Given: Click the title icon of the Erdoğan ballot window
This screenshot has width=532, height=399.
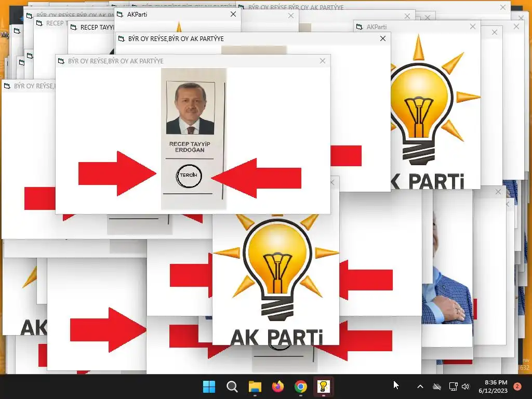Looking at the screenshot, I should 61,61.
